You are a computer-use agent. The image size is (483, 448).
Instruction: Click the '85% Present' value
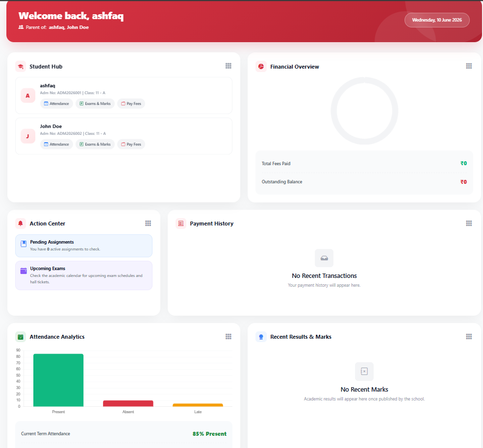tap(209, 434)
